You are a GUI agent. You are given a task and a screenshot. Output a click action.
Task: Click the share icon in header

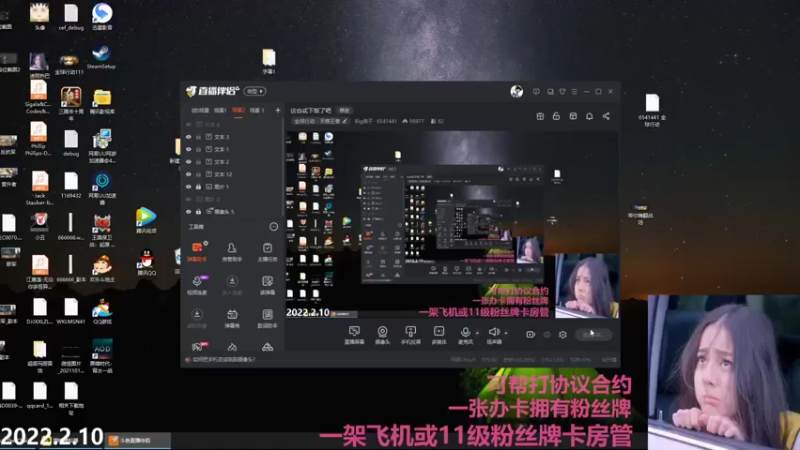(x=606, y=116)
